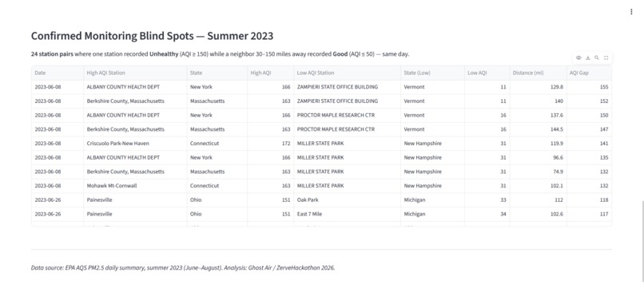Sort by the High AQI column header
Viewport: 644px width, 292px height.
pos(270,73)
